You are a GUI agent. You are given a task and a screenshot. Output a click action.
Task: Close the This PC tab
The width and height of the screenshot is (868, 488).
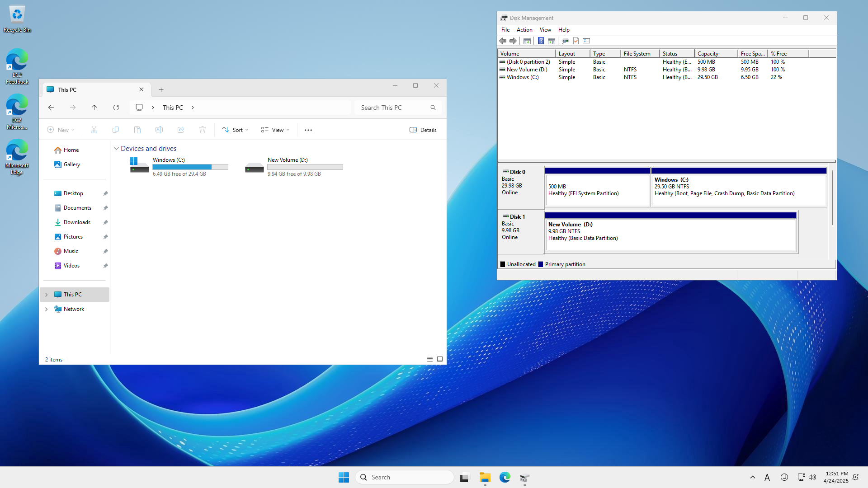(142, 89)
